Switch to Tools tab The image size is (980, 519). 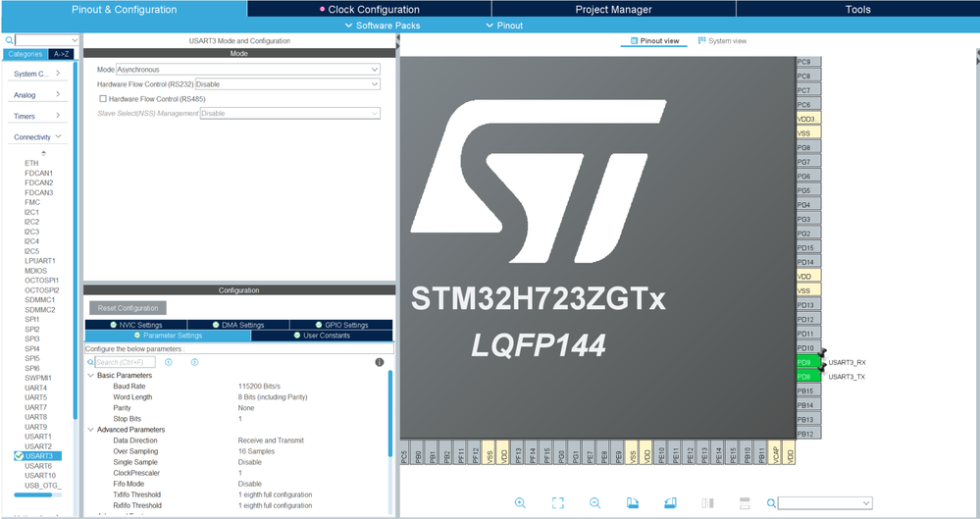point(857,9)
